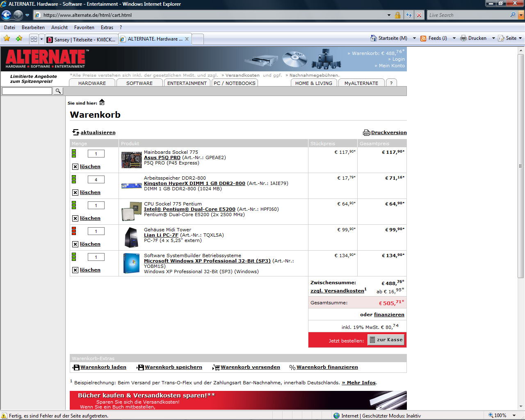Click inside the Live Search box
Viewport: 525px width, 420px height.
click(468, 15)
